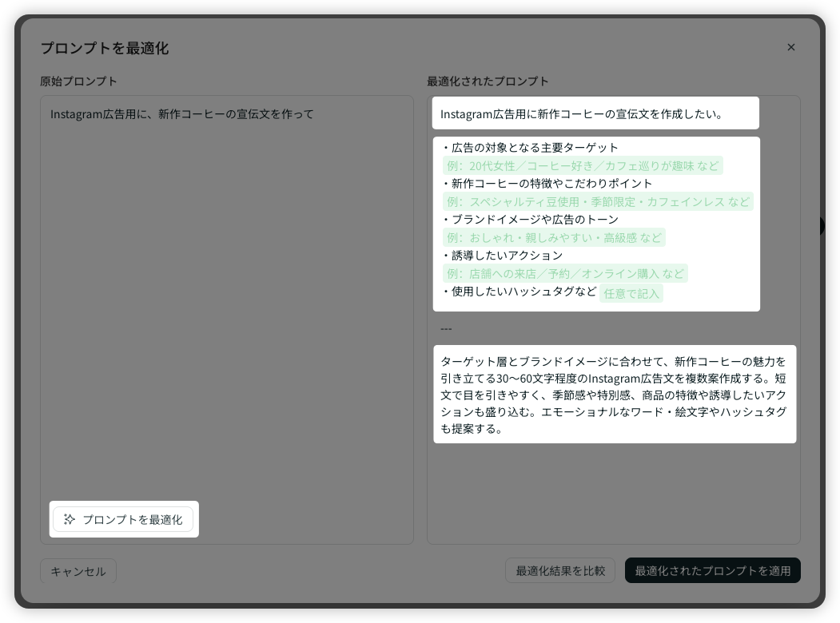Image resolution: width=840 pixels, height=623 pixels.
Task: Click the line ending 宣伝文を作成したい
Action: click(581, 113)
